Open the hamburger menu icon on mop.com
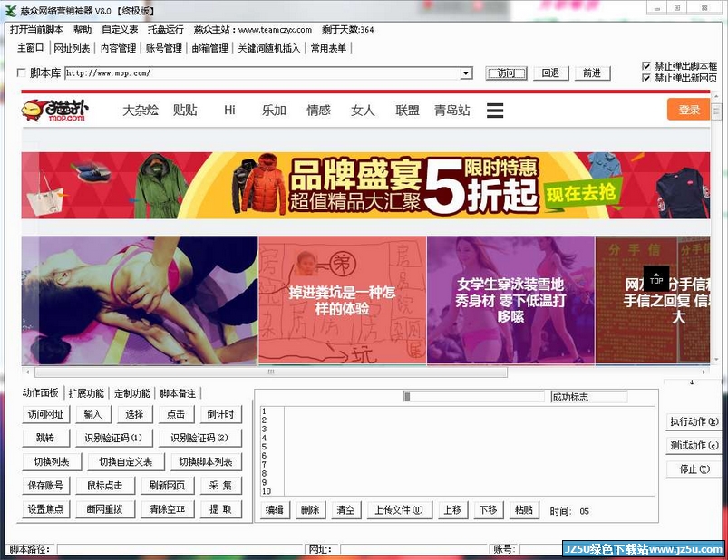 [495, 111]
